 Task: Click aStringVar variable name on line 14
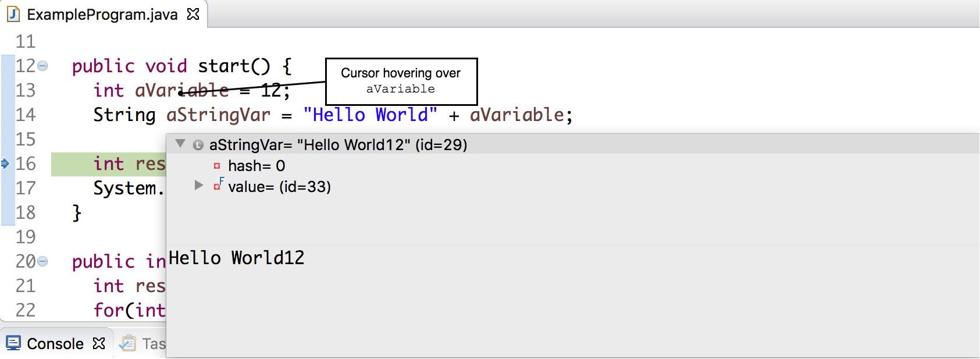(218, 115)
